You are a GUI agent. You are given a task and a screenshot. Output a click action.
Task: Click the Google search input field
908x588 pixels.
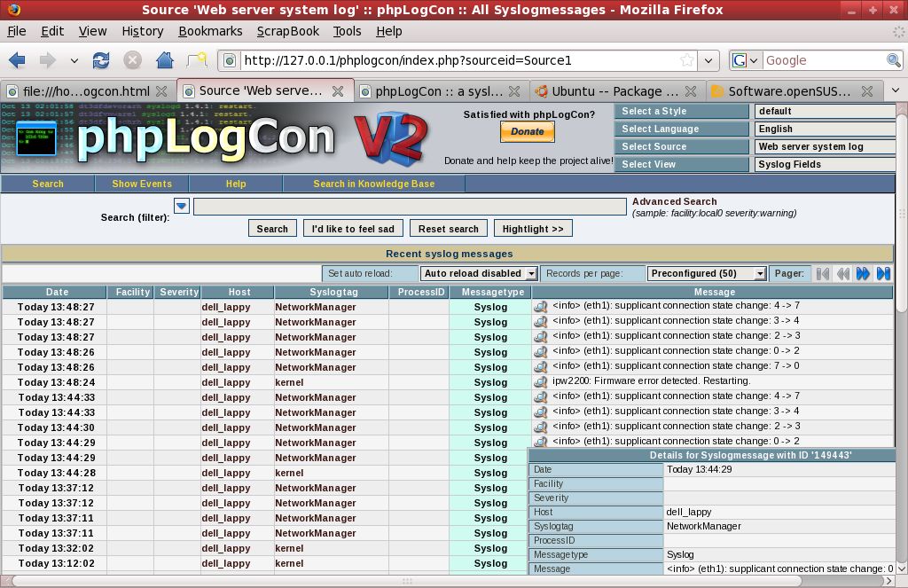coord(824,60)
